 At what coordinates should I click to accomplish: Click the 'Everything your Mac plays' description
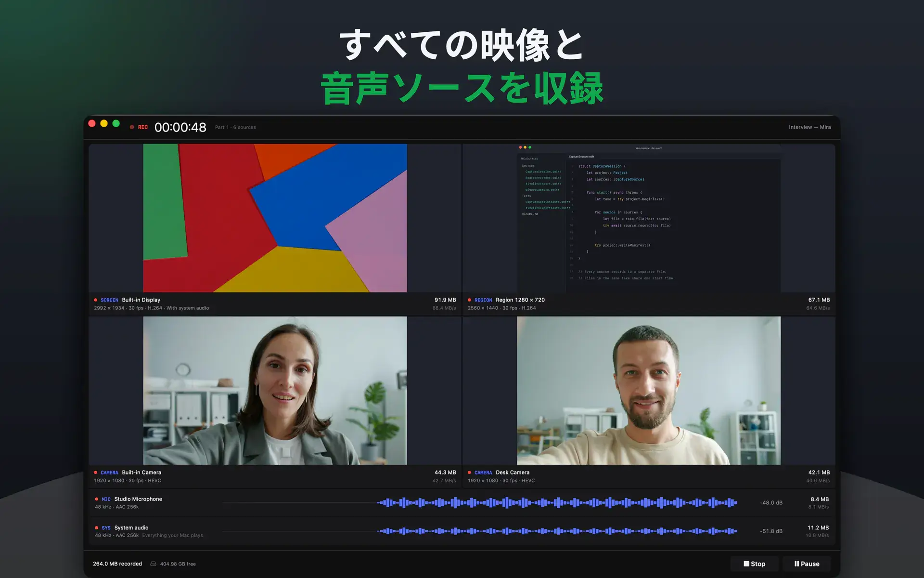click(x=172, y=536)
